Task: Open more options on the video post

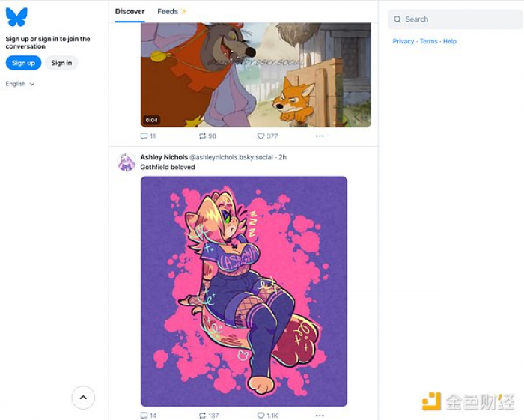Action: coord(320,136)
